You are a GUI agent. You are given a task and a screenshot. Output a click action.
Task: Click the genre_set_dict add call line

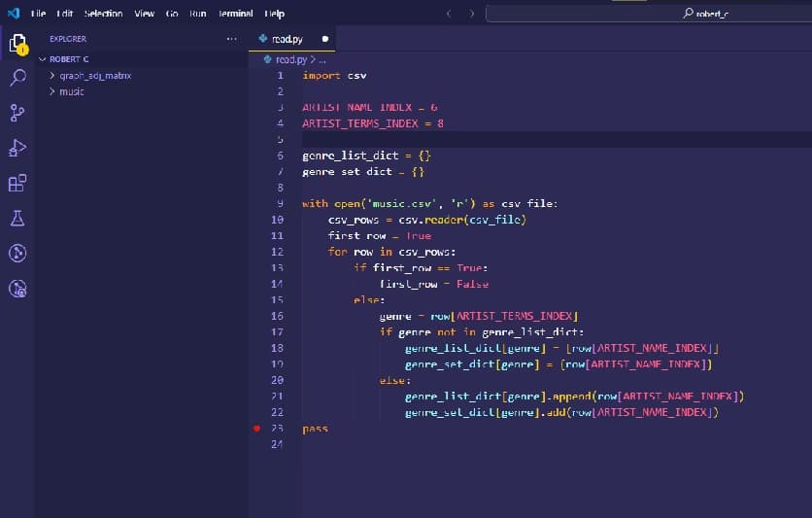[x=561, y=412]
